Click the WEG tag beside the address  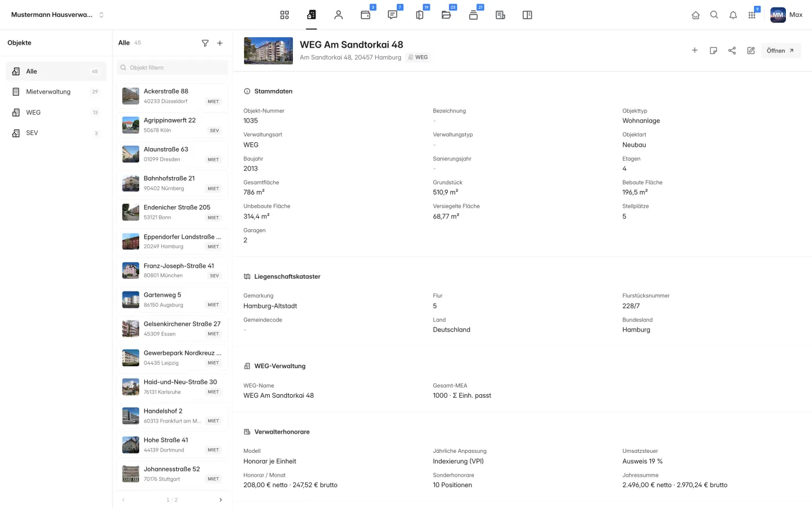[418, 57]
